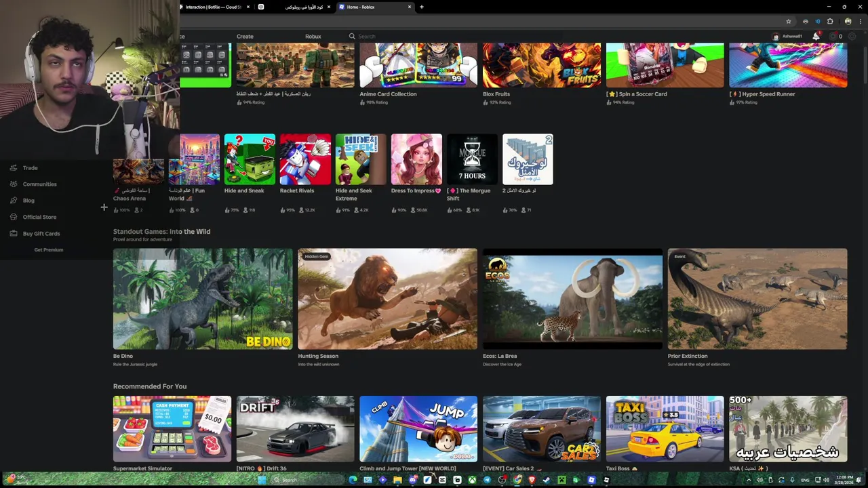The width and height of the screenshot is (868, 488).
Task: Click the Roblox notifications bell icon
Action: [x=816, y=36]
